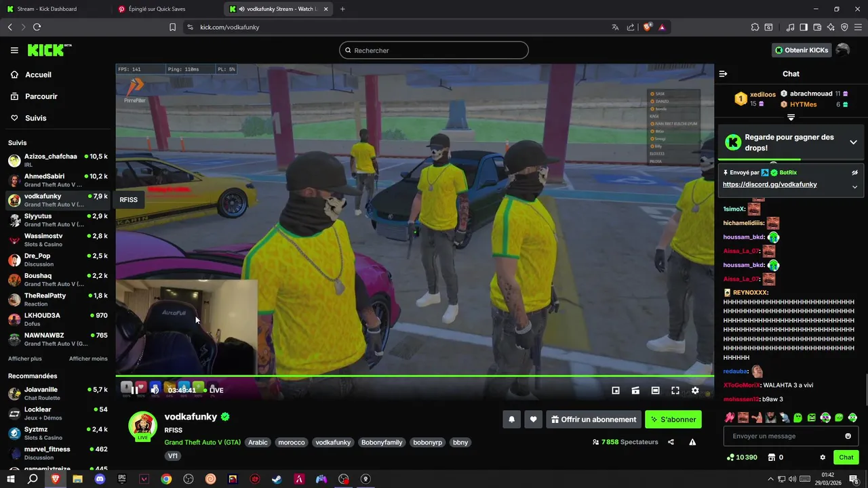Image resolution: width=868 pixels, height=488 pixels.
Task: Open chat settings gear icon
Action: point(823,457)
